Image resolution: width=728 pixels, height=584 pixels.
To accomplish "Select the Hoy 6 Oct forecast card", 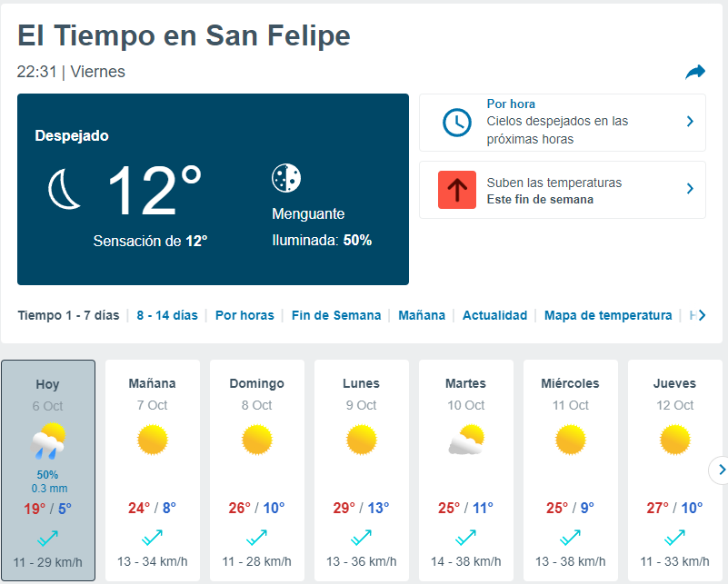I will pos(48,470).
